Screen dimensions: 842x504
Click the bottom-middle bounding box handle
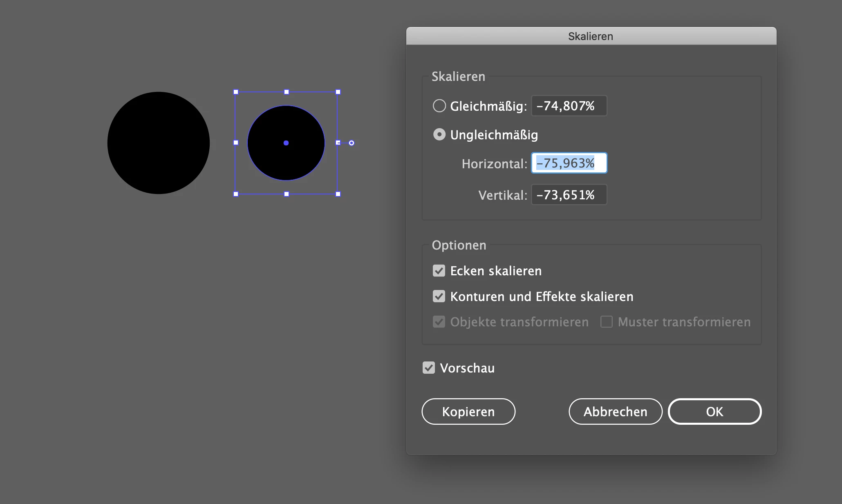click(x=287, y=194)
